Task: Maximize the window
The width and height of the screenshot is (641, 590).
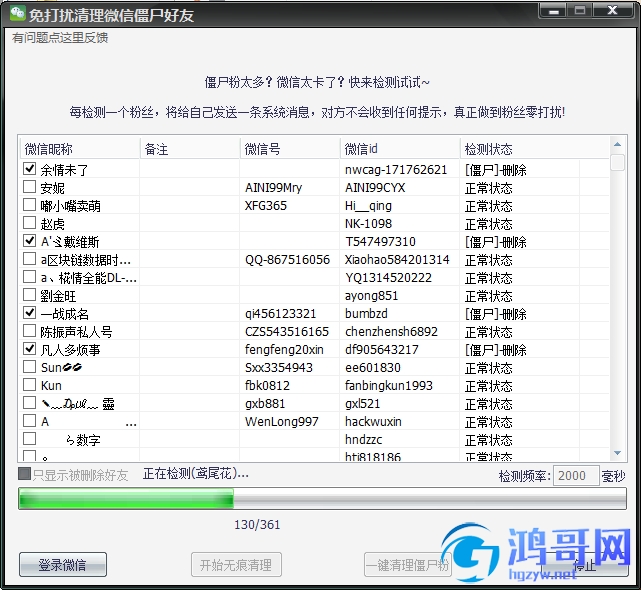Action: click(580, 11)
